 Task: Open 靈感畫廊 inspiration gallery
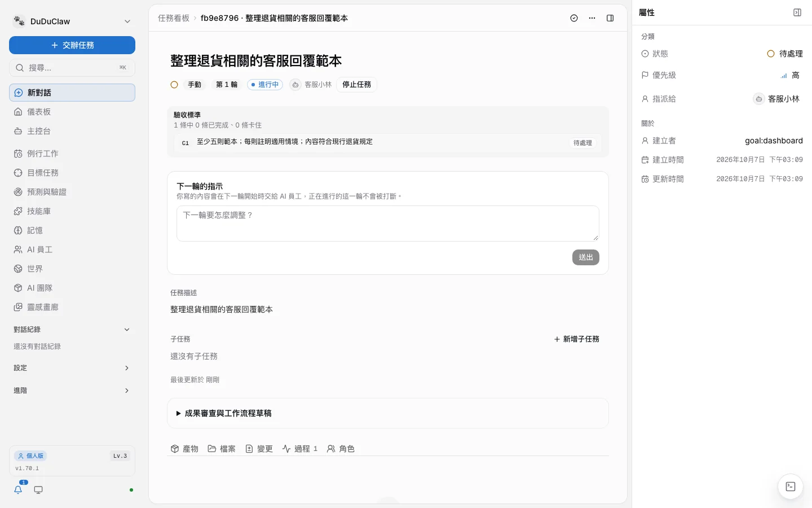pos(72,307)
